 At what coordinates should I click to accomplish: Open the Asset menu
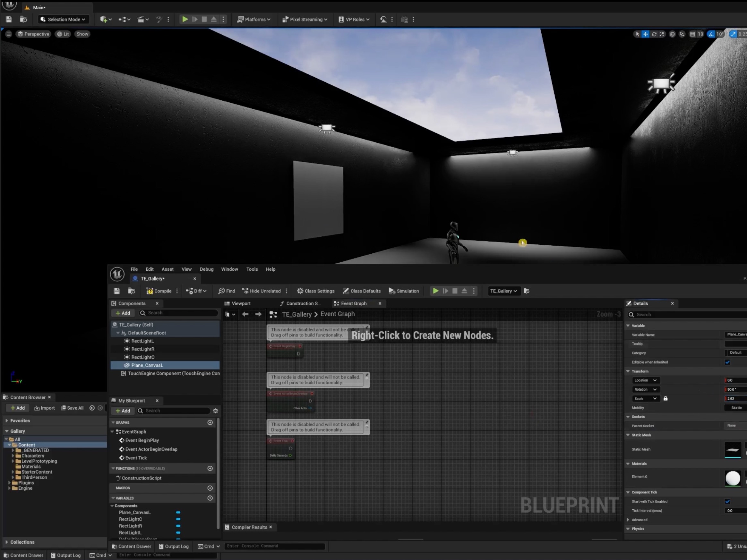pos(167,269)
